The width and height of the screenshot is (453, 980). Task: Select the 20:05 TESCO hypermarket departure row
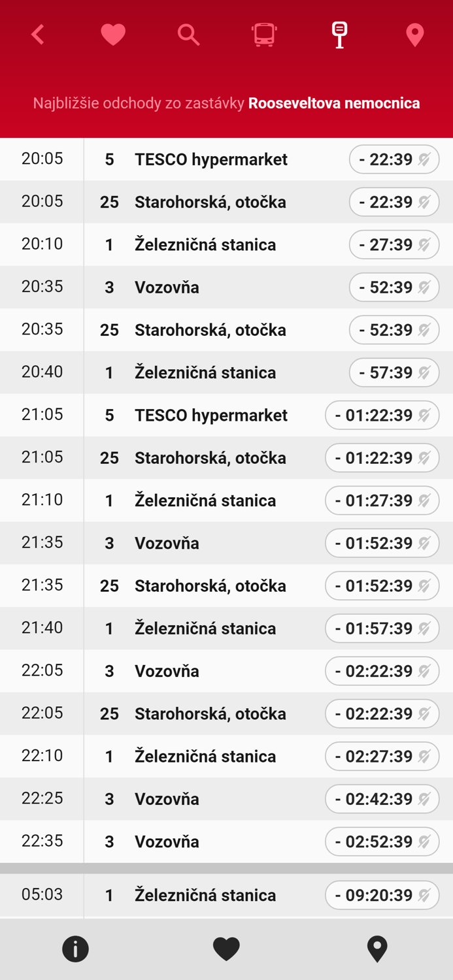[210, 159]
